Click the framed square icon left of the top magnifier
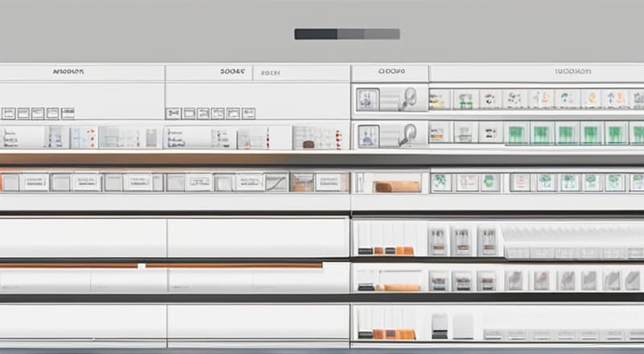This screenshot has width=644, height=354. pyautogui.click(x=368, y=99)
